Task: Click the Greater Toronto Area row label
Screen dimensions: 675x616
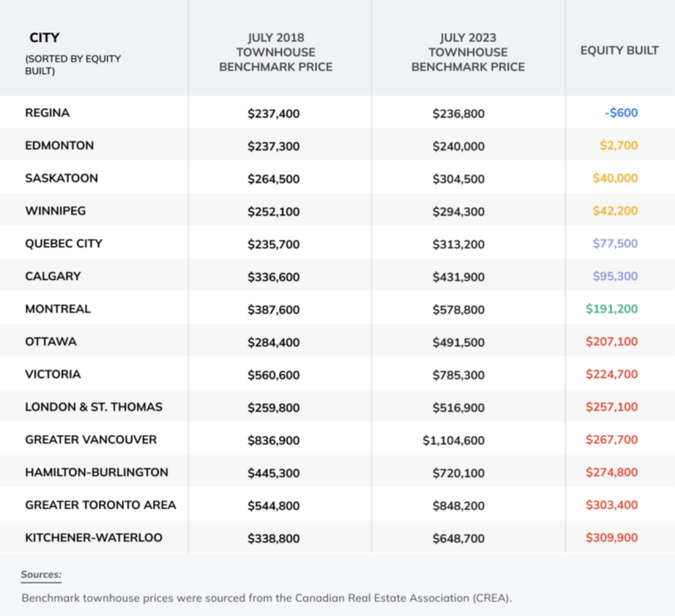Action: (100, 505)
